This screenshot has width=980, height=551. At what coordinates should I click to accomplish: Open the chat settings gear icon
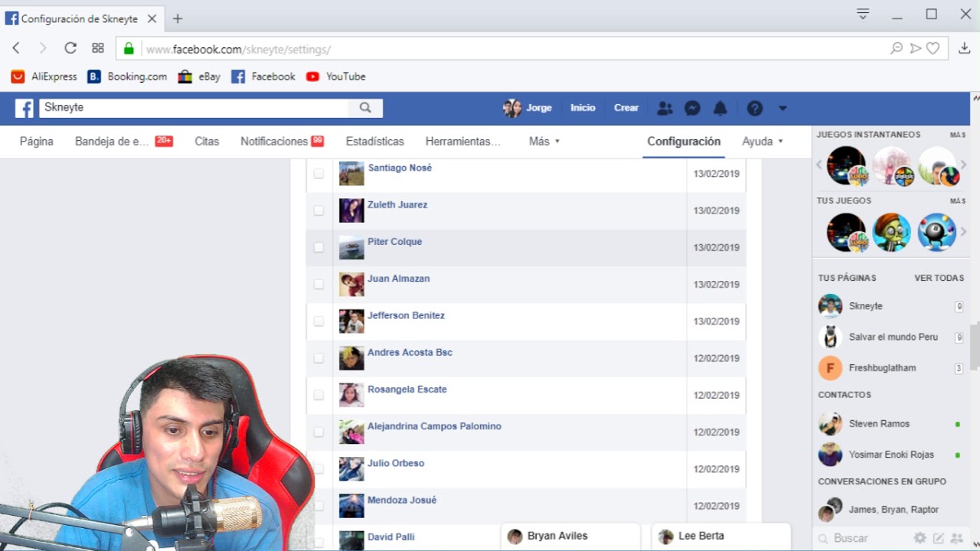click(920, 538)
